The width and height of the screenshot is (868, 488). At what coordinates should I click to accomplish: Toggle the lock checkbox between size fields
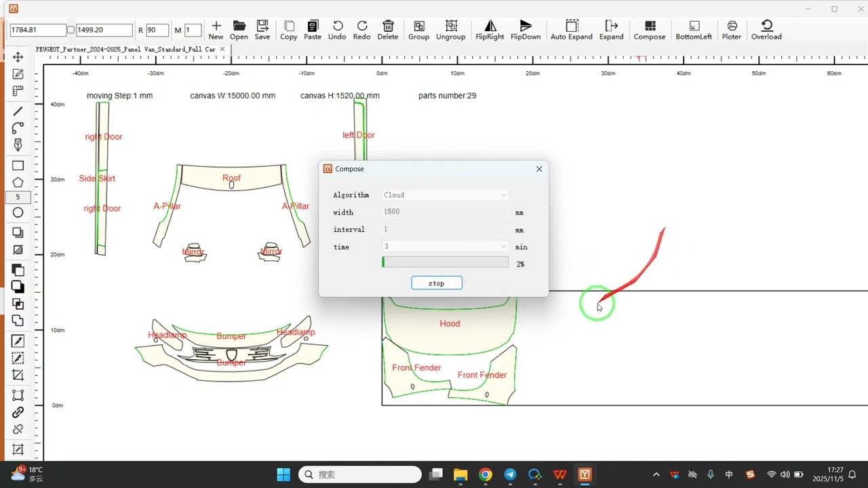pyautogui.click(x=71, y=30)
